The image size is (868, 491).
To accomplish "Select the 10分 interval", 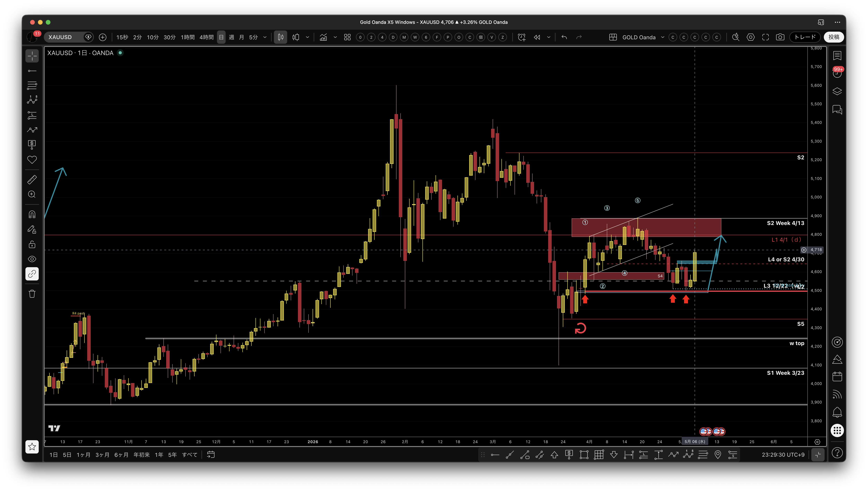I will tap(152, 37).
